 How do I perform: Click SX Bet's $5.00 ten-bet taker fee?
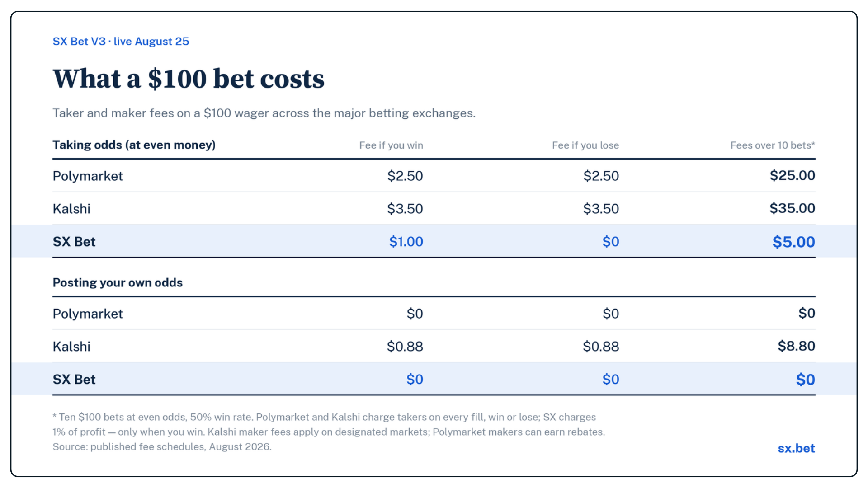coord(794,242)
